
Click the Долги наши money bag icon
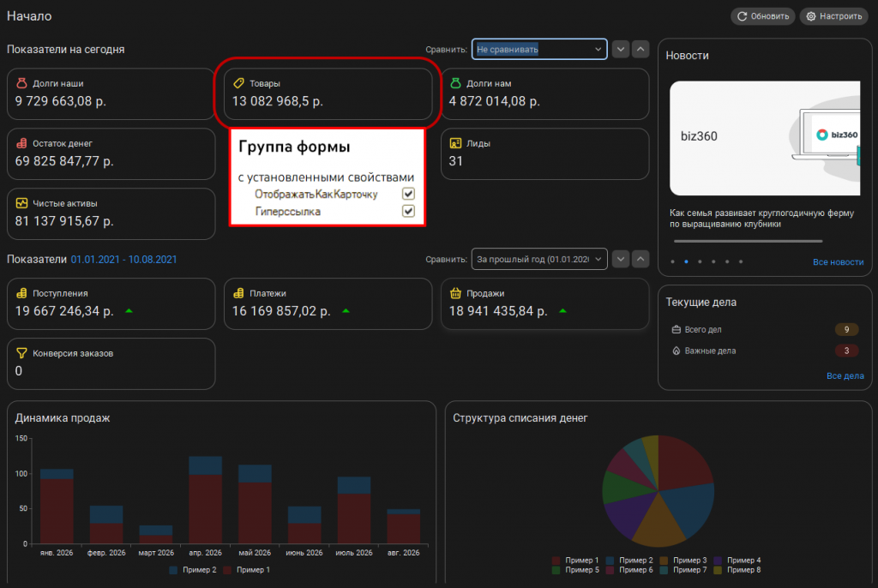pyautogui.click(x=21, y=83)
